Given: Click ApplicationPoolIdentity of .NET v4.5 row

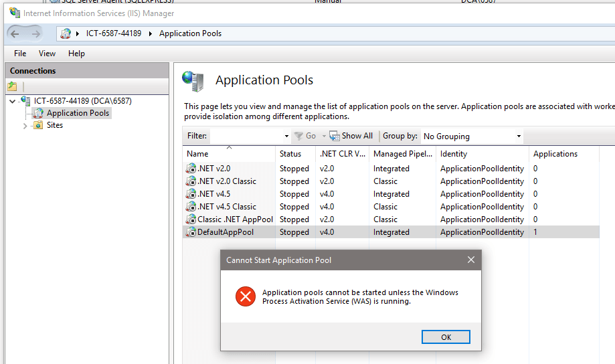Looking at the screenshot, I should 482,194.
